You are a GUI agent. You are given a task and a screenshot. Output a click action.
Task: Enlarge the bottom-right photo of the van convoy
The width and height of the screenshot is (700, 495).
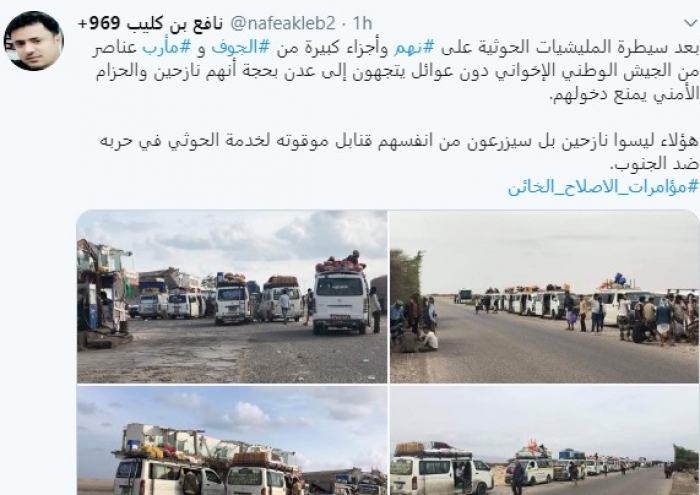(x=545, y=441)
